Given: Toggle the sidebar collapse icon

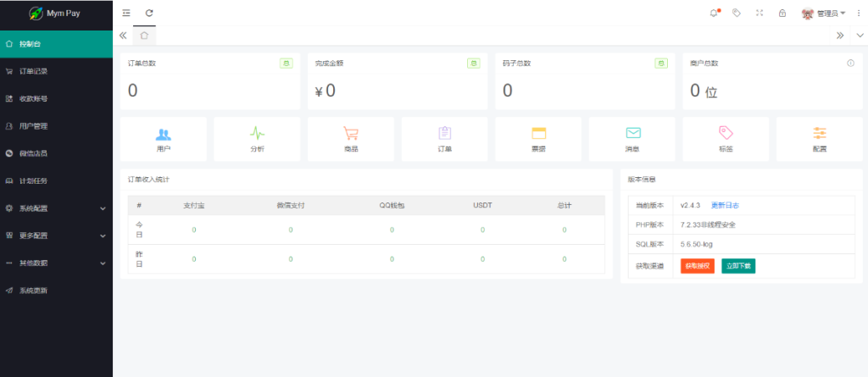Looking at the screenshot, I should click(126, 14).
